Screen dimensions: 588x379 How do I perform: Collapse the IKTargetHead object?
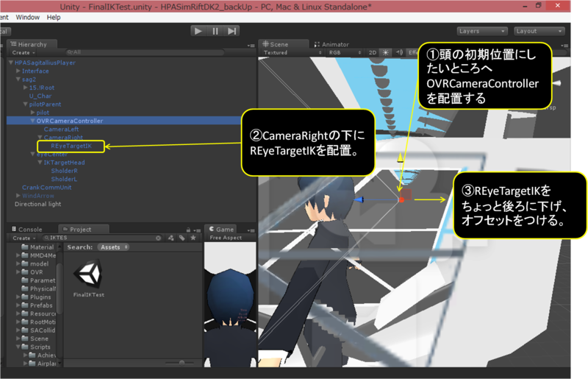tap(40, 162)
